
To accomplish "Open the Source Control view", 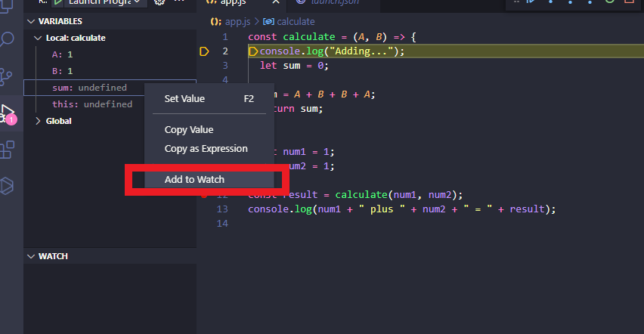I will [x=8, y=76].
